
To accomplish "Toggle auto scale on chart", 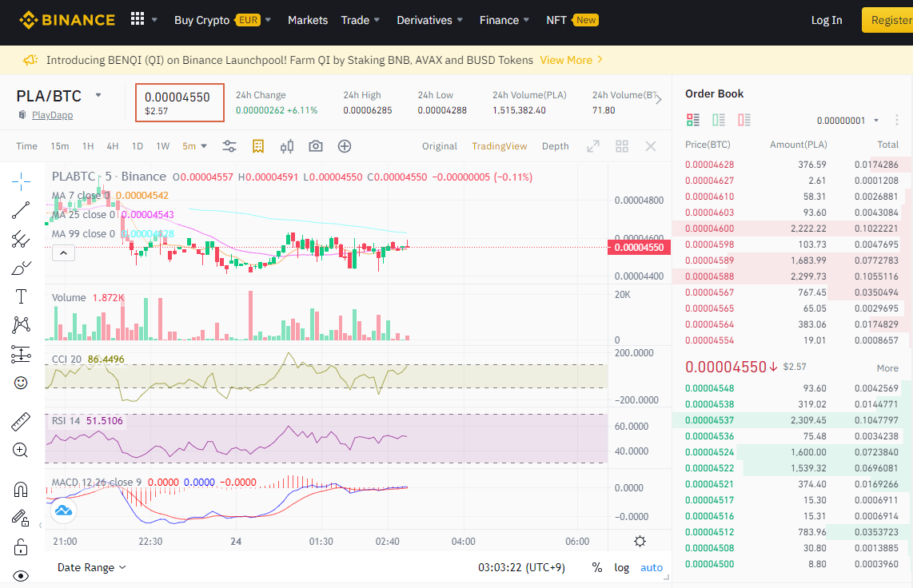I will (652, 568).
